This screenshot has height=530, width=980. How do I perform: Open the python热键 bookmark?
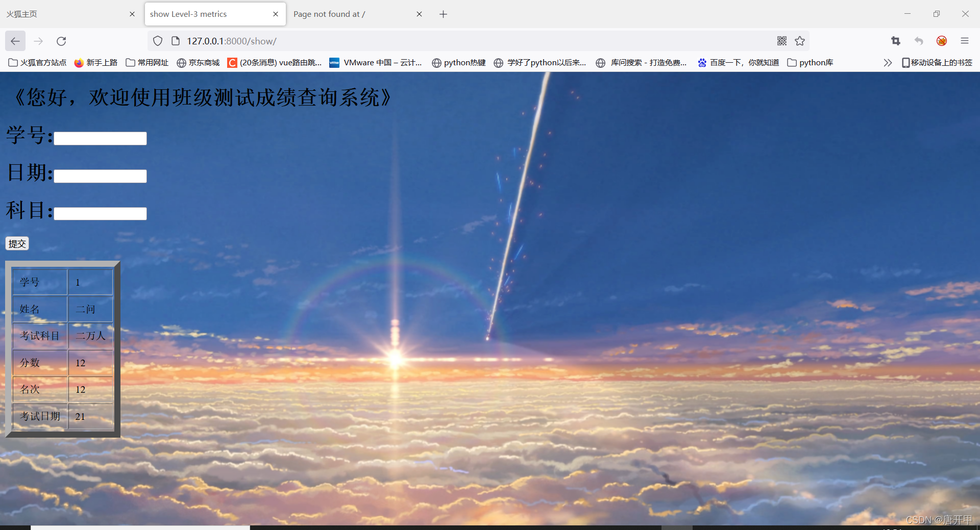458,63
